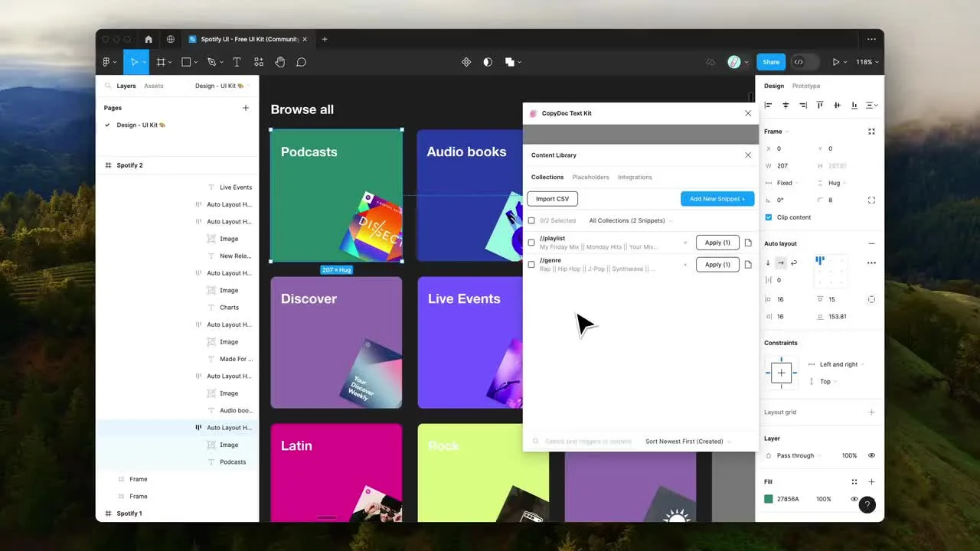Select the Pen tool

pyautogui.click(x=212, y=62)
